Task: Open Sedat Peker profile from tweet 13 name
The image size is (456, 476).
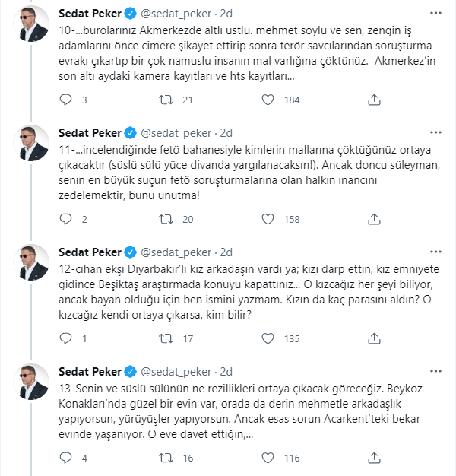Action: pyautogui.click(x=90, y=372)
